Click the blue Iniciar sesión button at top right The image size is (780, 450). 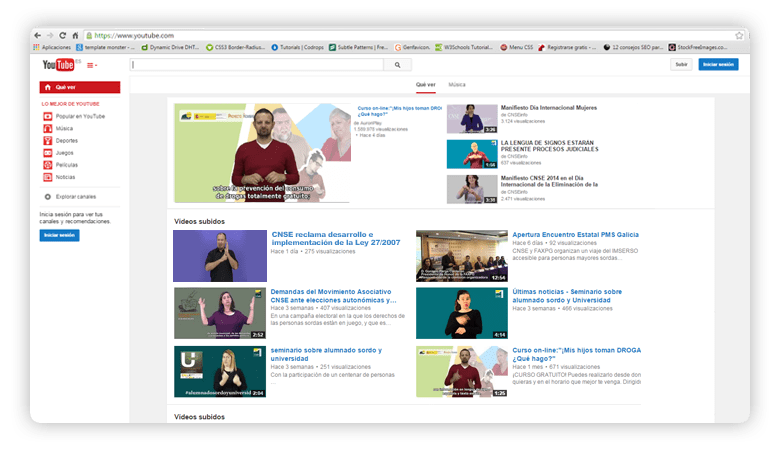[x=718, y=64]
